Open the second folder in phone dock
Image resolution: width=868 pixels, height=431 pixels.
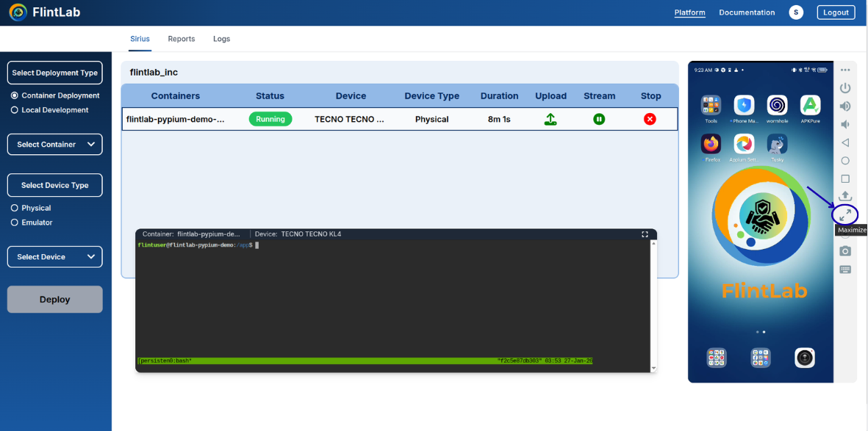761,358
